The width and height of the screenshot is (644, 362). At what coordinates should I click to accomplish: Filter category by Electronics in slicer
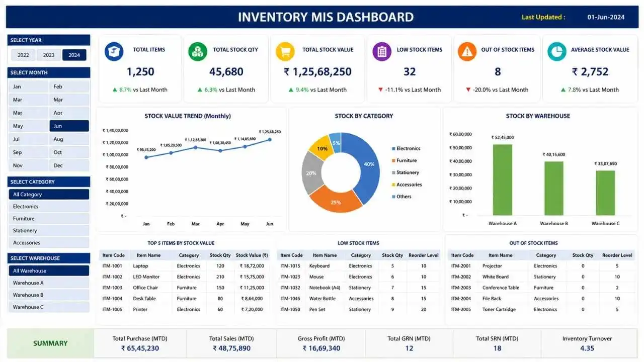coord(49,207)
